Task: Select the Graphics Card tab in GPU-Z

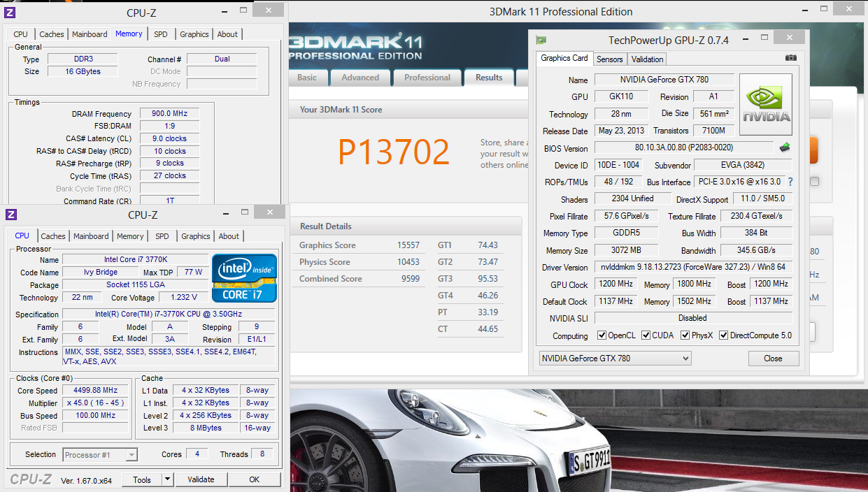Action: coord(564,58)
